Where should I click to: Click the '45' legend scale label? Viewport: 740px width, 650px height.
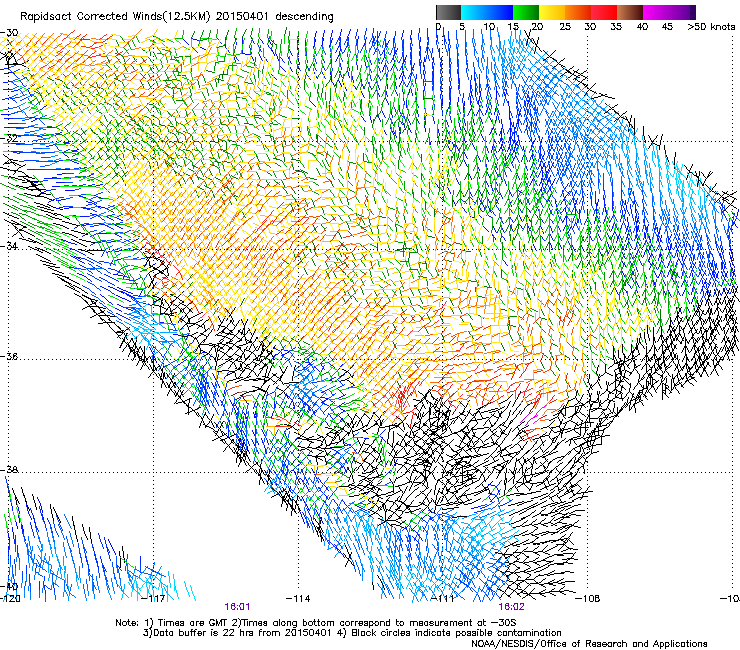[667, 27]
